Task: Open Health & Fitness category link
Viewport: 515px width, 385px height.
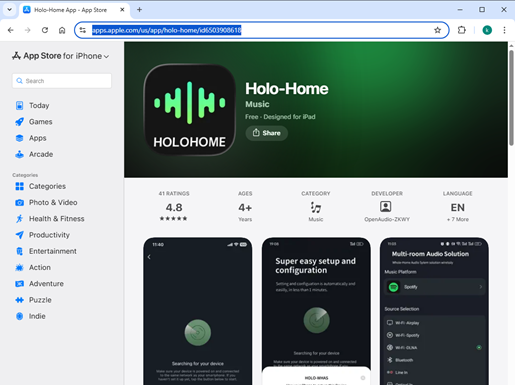Action: pos(56,219)
